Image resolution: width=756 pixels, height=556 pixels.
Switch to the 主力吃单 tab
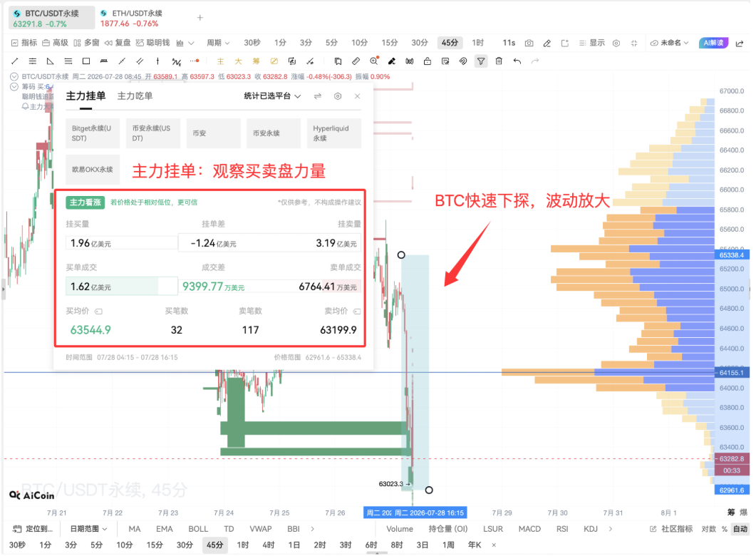(x=135, y=96)
